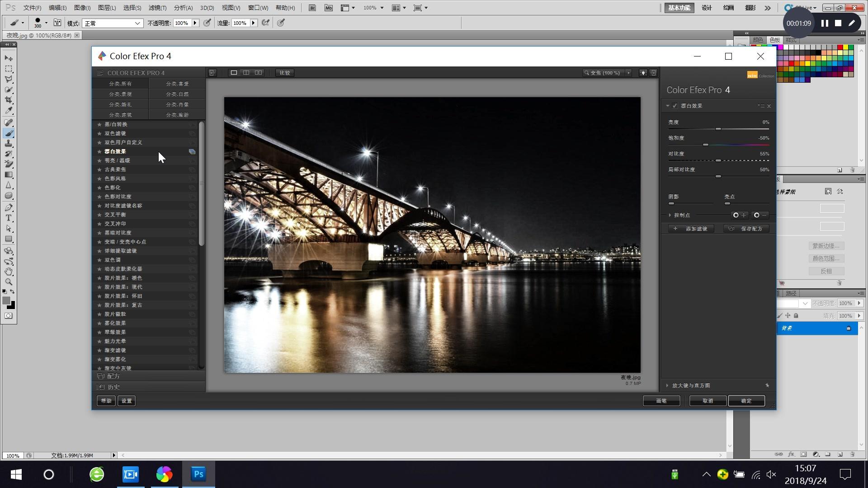This screenshot has width=868, height=488.
Task: Select the Hand tool
Action: [9, 271]
